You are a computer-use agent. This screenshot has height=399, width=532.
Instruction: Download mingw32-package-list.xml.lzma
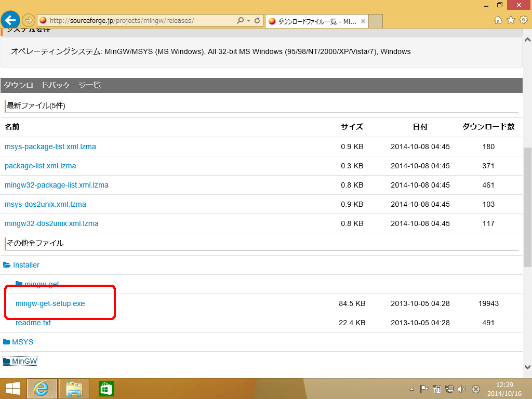(57, 185)
